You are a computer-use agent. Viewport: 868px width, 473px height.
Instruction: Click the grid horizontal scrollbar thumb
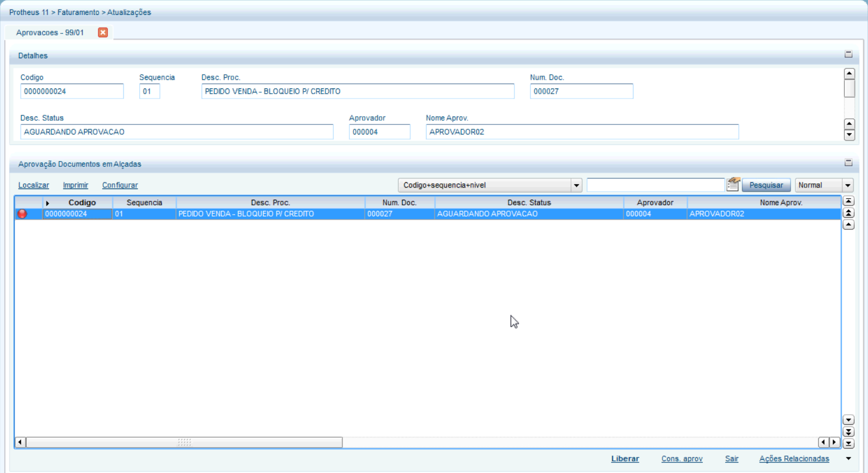coord(184,442)
